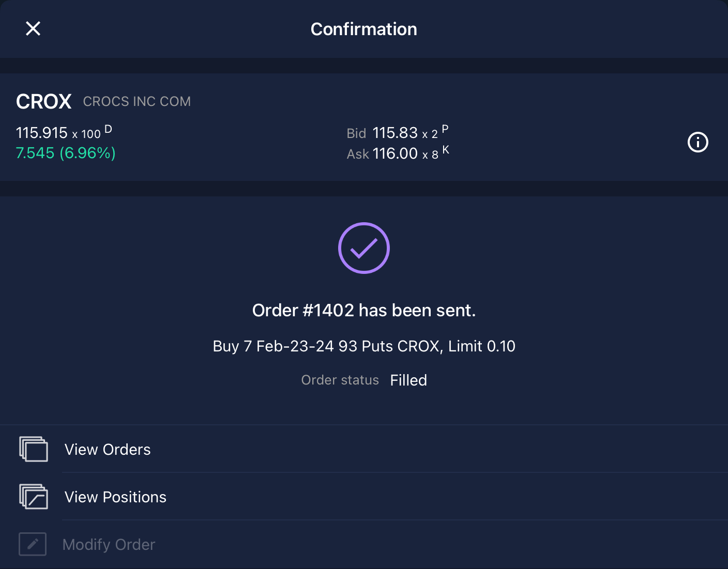Tap the CROX ticker symbol
The height and width of the screenshot is (569, 728).
[x=44, y=101]
